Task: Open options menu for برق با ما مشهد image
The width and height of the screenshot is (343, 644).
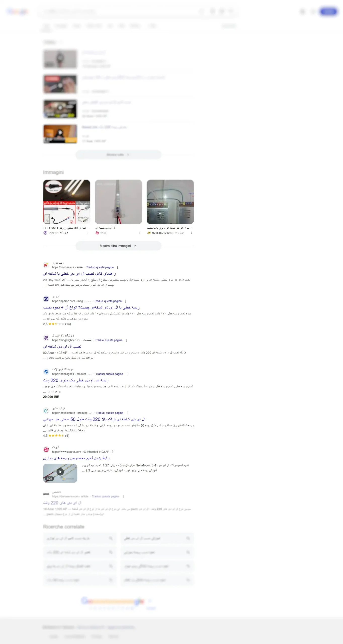Action: pos(192,233)
